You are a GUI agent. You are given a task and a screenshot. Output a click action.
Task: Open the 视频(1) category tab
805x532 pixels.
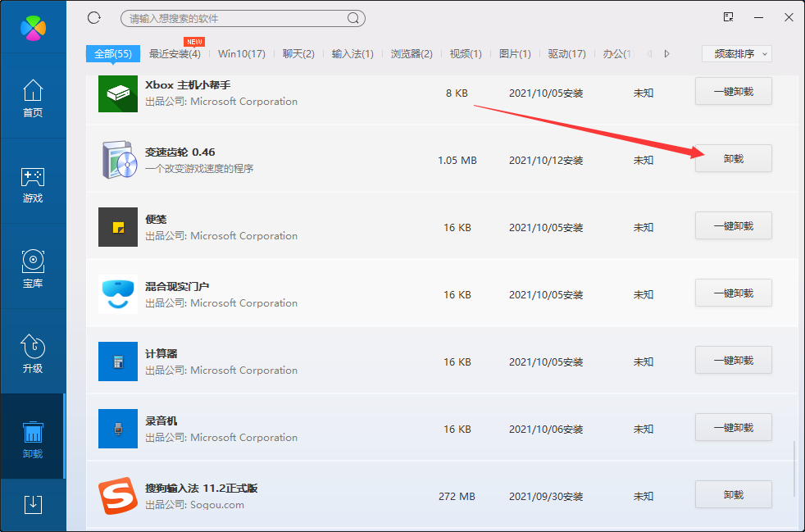pyautogui.click(x=466, y=54)
